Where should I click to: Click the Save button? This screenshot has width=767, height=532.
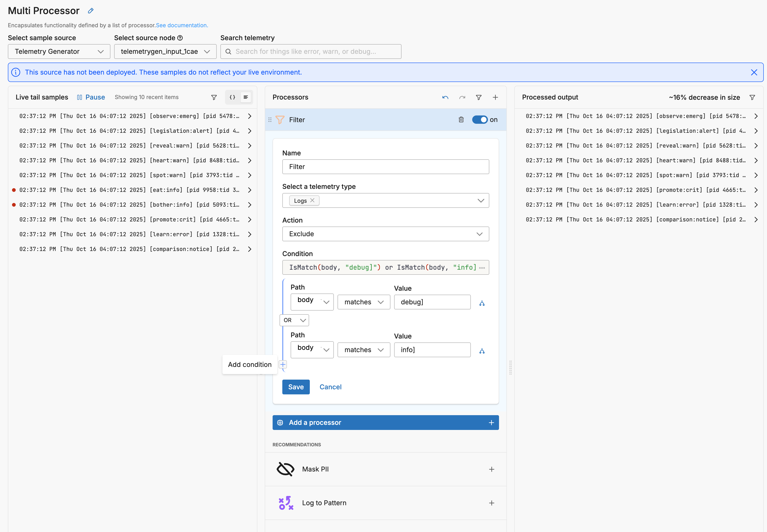click(x=295, y=387)
